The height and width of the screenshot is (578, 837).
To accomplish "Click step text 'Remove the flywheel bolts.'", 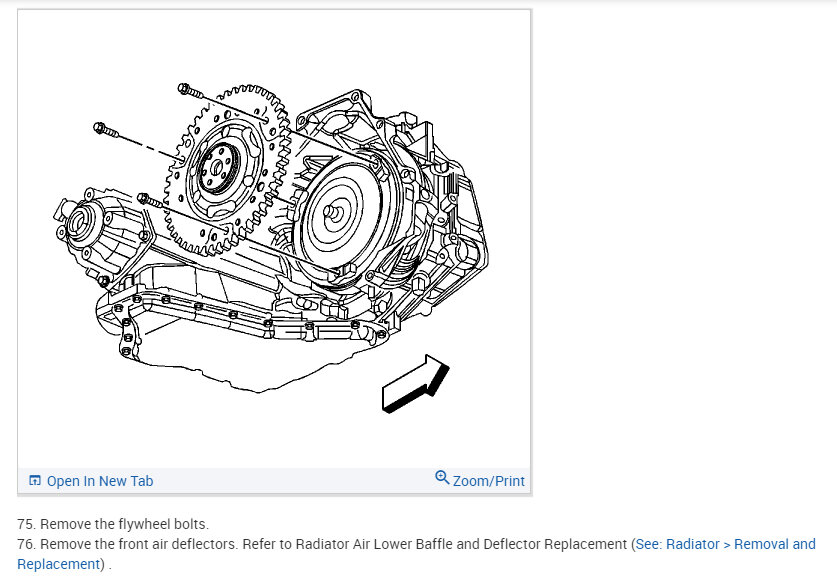I will pos(124,524).
